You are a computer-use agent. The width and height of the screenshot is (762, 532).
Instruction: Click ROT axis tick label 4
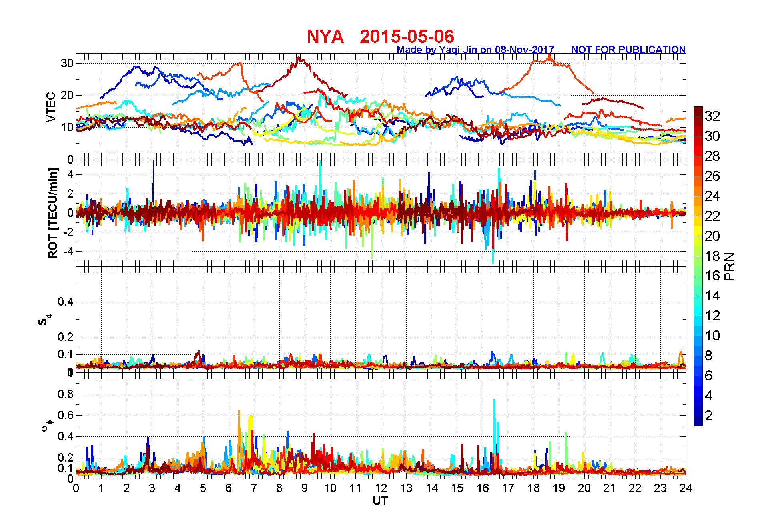[71, 174]
